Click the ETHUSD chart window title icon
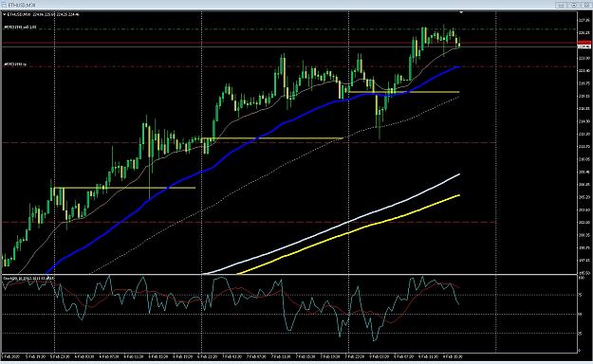The width and height of the screenshot is (593, 364). coord(4,5)
